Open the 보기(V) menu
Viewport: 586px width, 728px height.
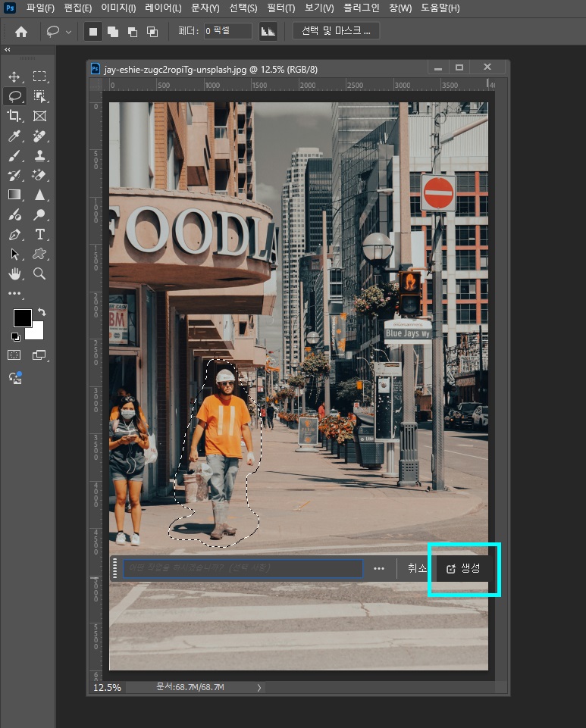click(319, 8)
